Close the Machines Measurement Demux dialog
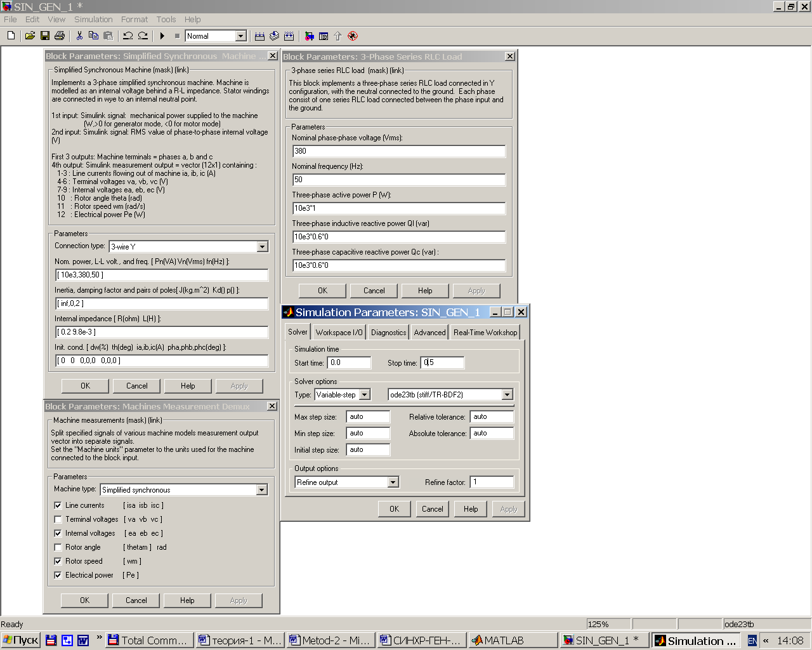 point(272,406)
